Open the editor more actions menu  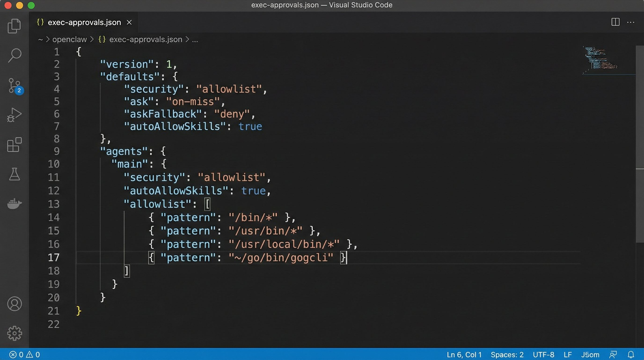point(631,22)
